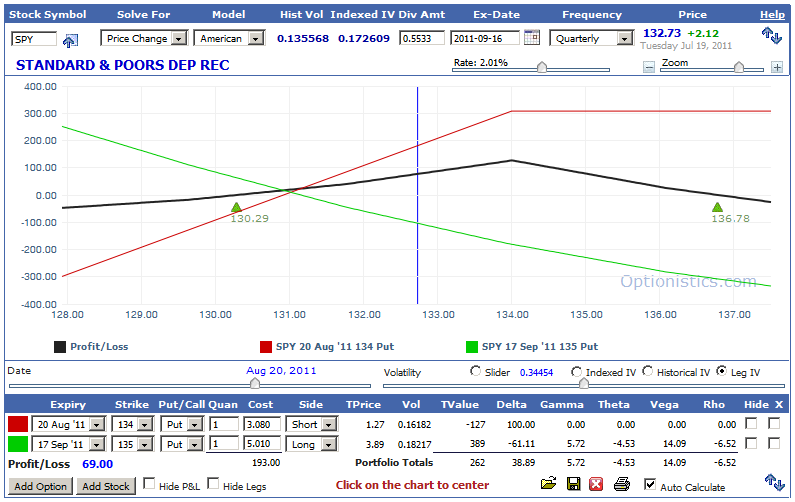Open the Solve For Price Change dropdown

pos(144,39)
